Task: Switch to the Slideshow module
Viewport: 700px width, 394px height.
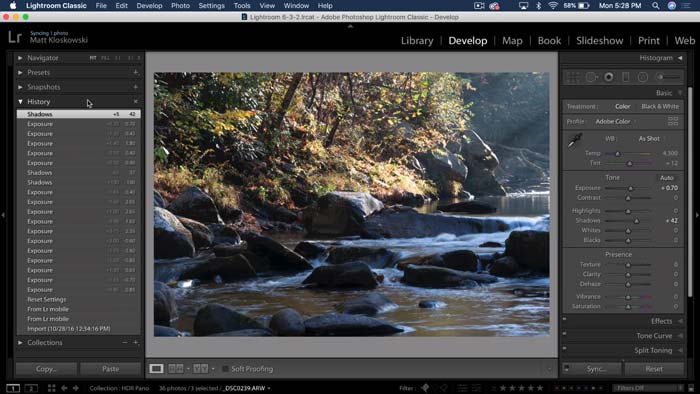Action: click(x=600, y=41)
